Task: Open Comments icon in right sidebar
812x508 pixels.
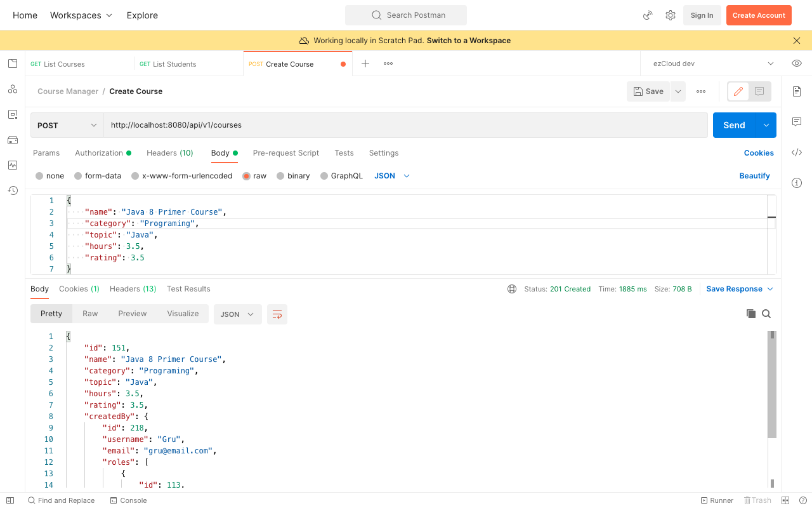Action: [x=797, y=122]
